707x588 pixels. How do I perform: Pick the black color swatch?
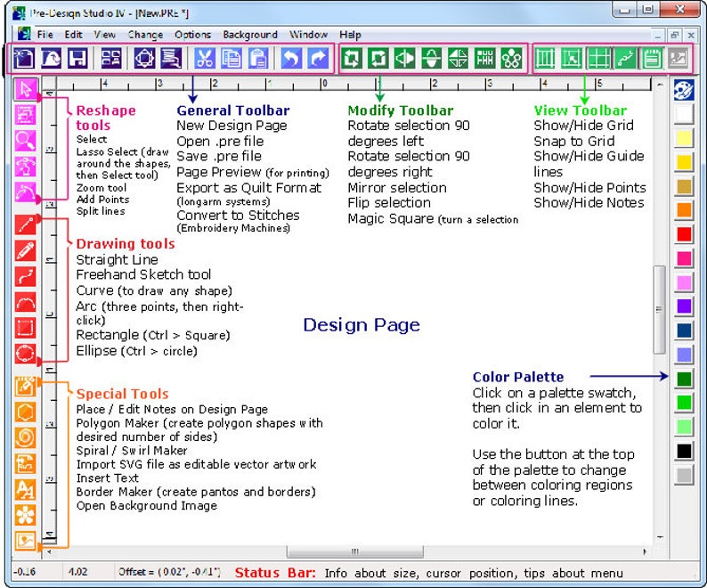[684, 451]
